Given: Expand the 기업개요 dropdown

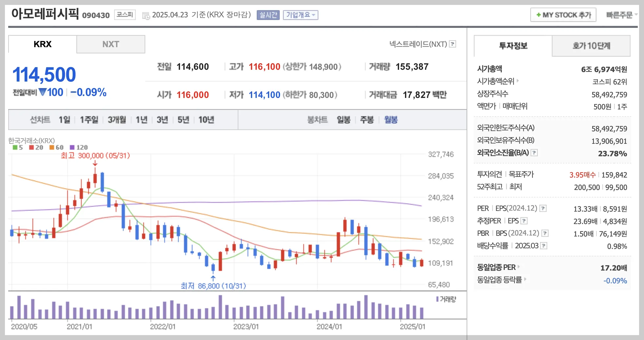Looking at the screenshot, I should 301,15.
